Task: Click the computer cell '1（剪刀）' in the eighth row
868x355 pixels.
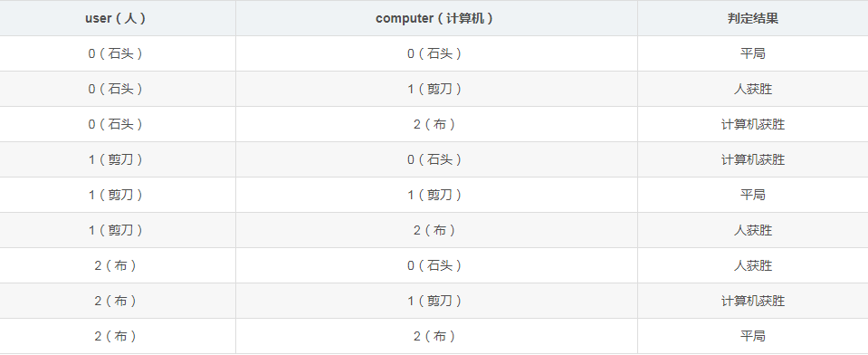Action: pos(436,302)
